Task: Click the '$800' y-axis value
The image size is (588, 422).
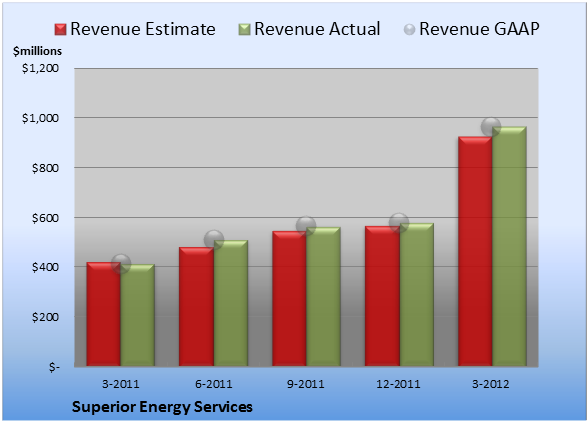Action: [x=45, y=168]
